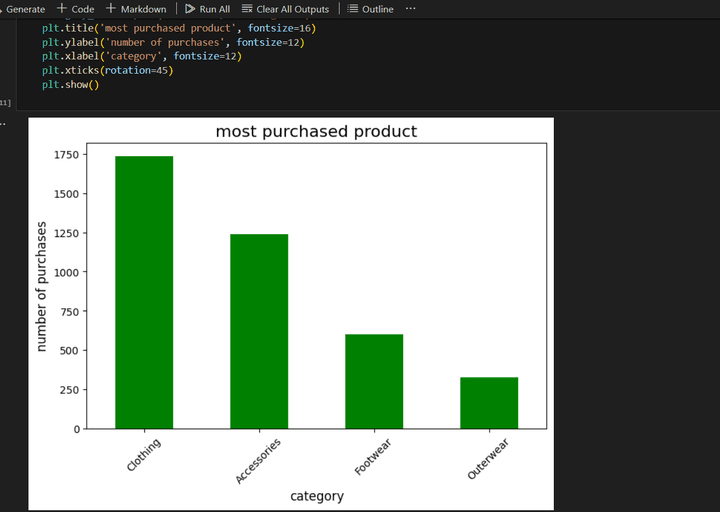Open the toolbar's more actions ellipsis

pyautogui.click(x=410, y=9)
